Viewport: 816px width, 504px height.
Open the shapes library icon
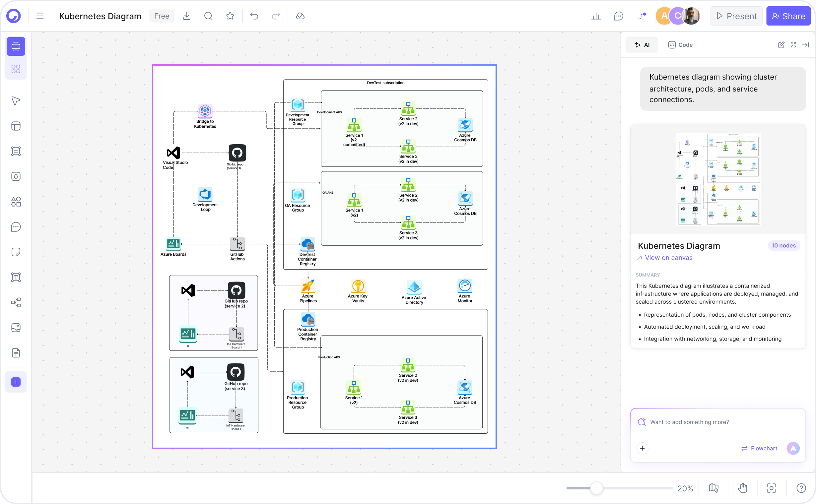(x=16, y=202)
